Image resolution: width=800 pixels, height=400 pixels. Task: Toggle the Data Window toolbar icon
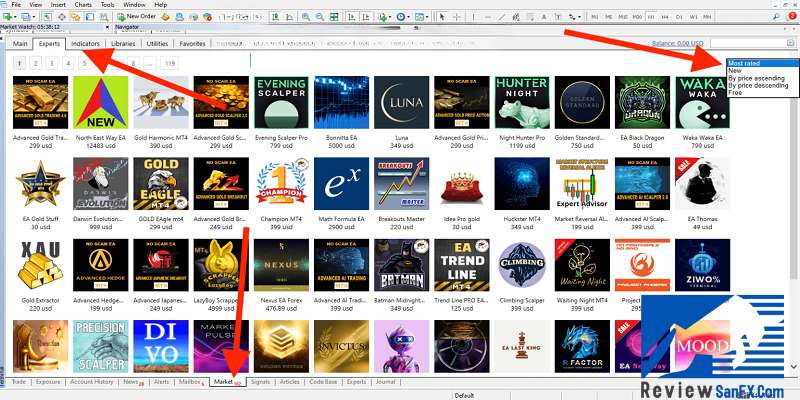[61, 16]
